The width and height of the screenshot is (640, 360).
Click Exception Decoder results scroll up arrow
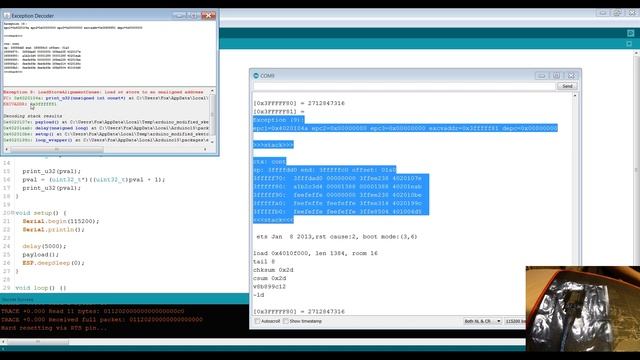tap(212, 91)
